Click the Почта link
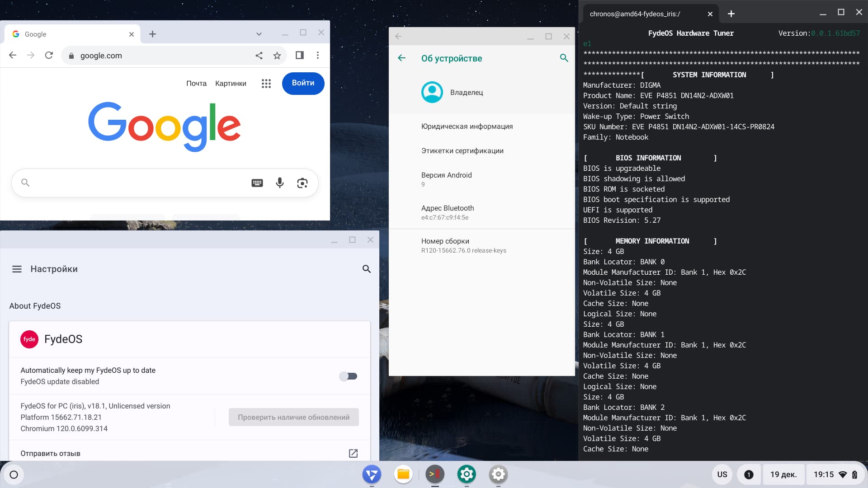868x488 pixels. coord(196,84)
